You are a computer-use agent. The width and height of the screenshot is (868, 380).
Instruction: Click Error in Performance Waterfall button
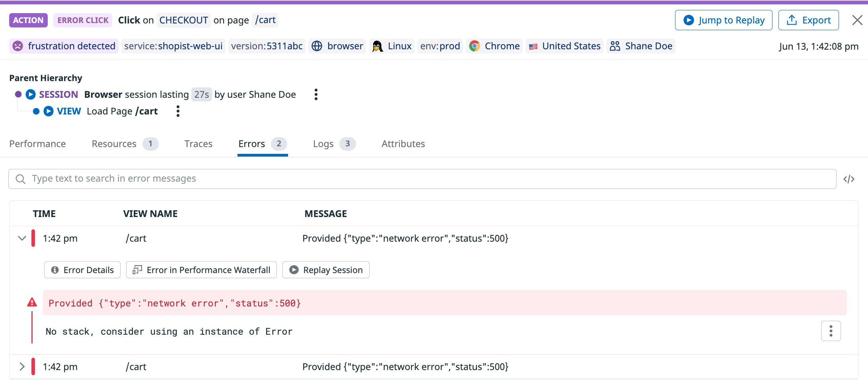(x=201, y=270)
